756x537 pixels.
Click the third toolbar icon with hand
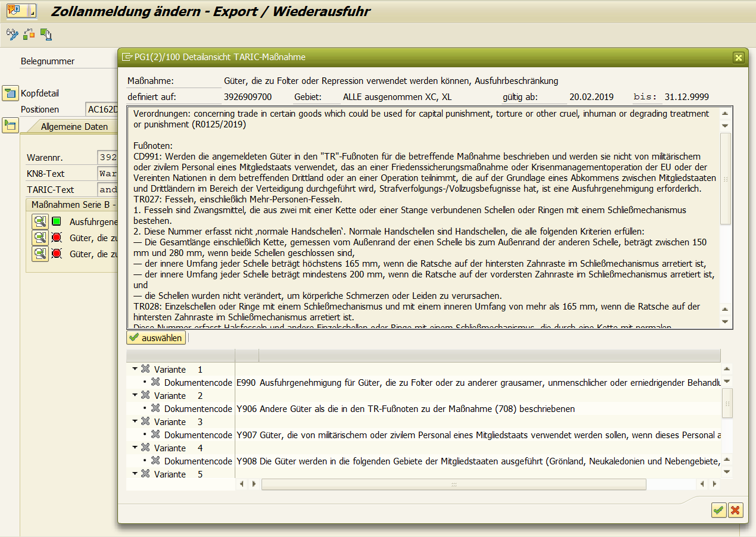click(x=46, y=35)
